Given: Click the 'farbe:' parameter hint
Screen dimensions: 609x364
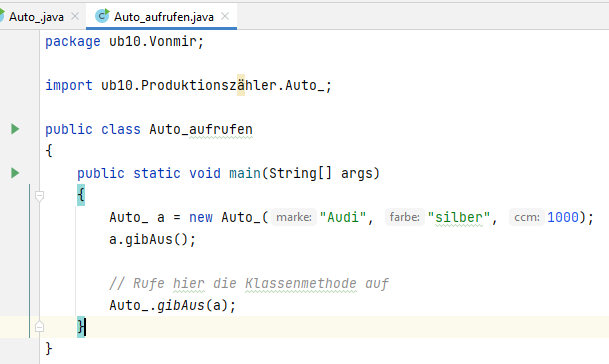Looking at the screenshot, I should tap(404, 217).
